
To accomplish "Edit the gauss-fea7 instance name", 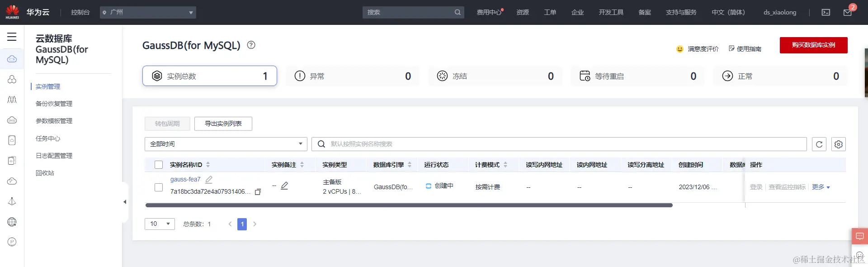I will click(209, 180).
